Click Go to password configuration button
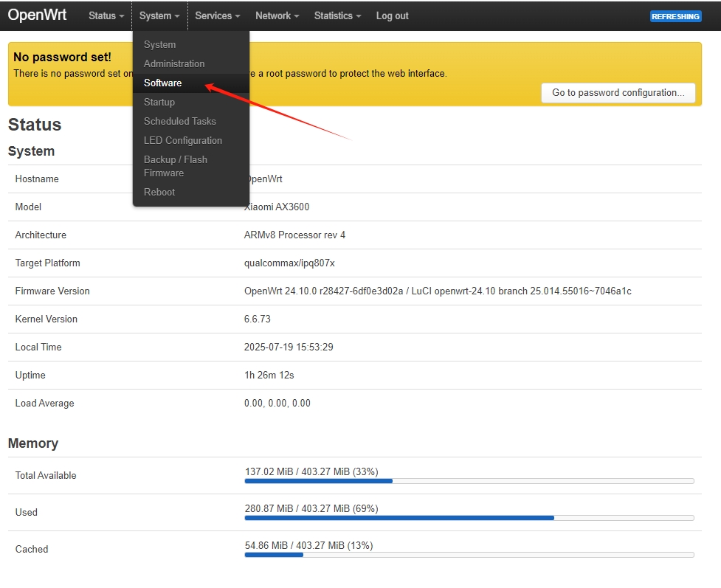721x588 pixels. 618,93
